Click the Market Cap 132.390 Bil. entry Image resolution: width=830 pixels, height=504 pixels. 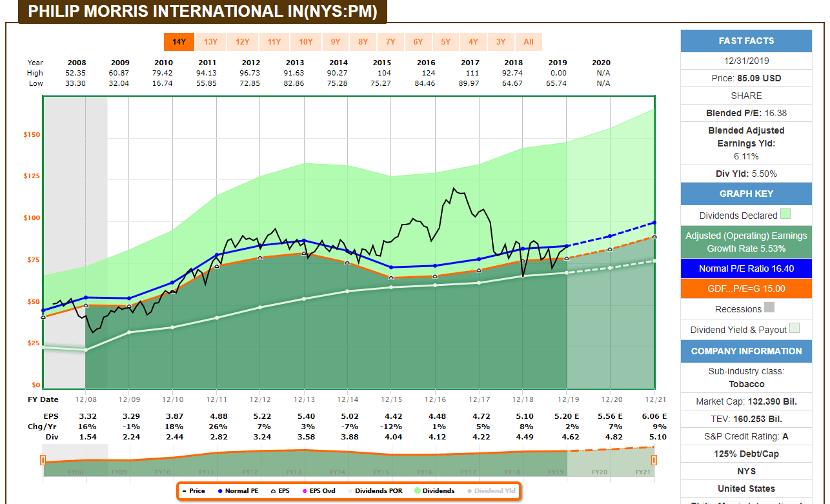(746, 401)
